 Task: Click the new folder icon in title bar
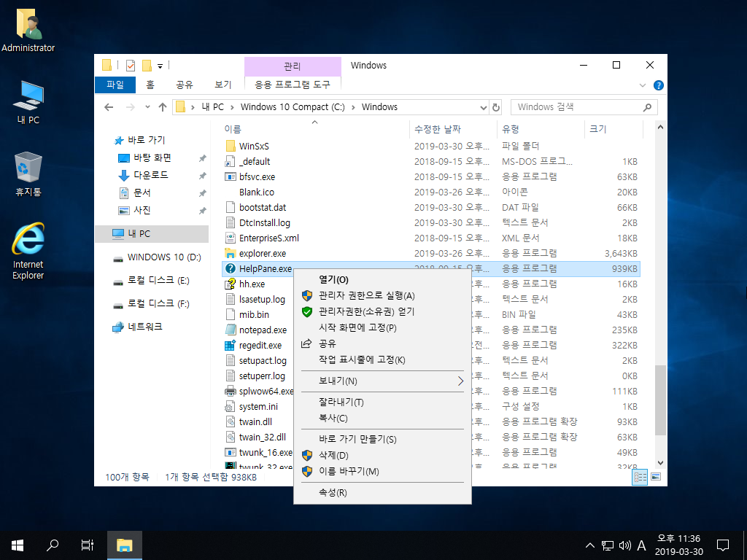pyautogui.click(x=147, y=66)
